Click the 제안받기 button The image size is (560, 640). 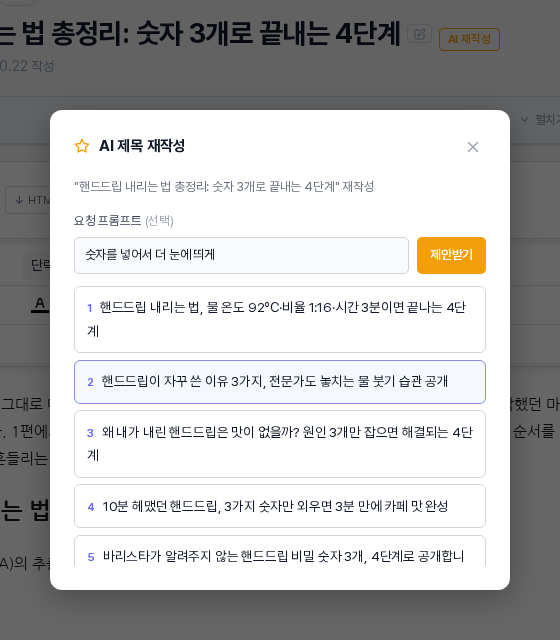pyautogui.click(x=451, y=255)
